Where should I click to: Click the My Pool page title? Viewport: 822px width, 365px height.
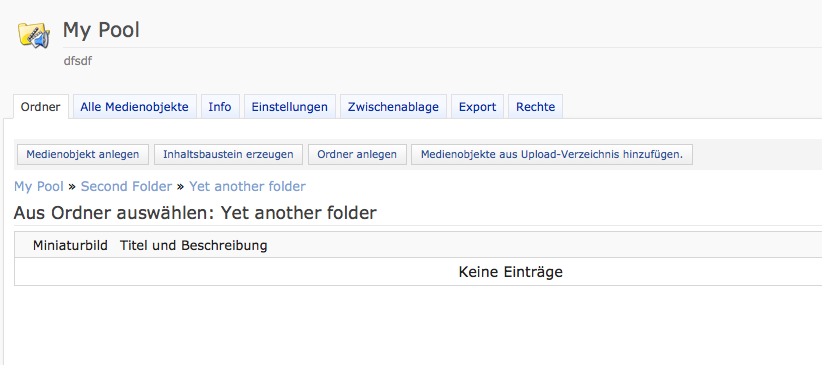pos(101,30)
